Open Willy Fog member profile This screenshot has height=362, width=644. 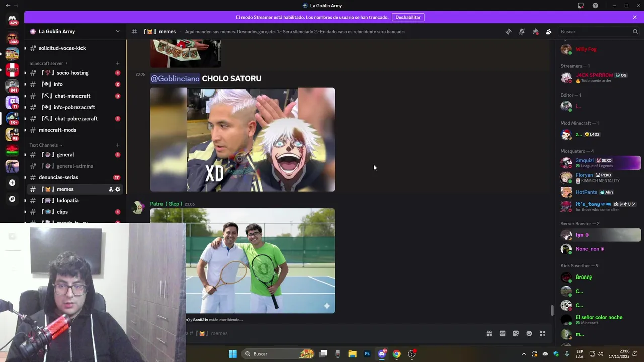tap(600, 49)
